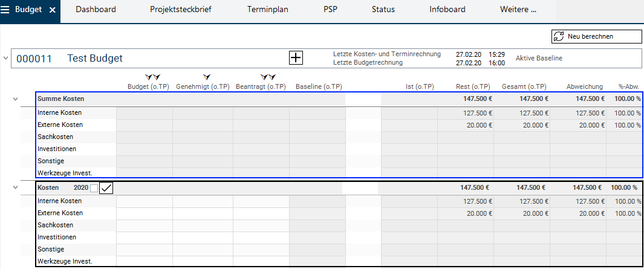Image resolution: width=644 pixels, height=269 pixels.
Task: Click the checkmark icon in Kosten 2020 row
Action: pyautogui.click(x=106, y=188)
